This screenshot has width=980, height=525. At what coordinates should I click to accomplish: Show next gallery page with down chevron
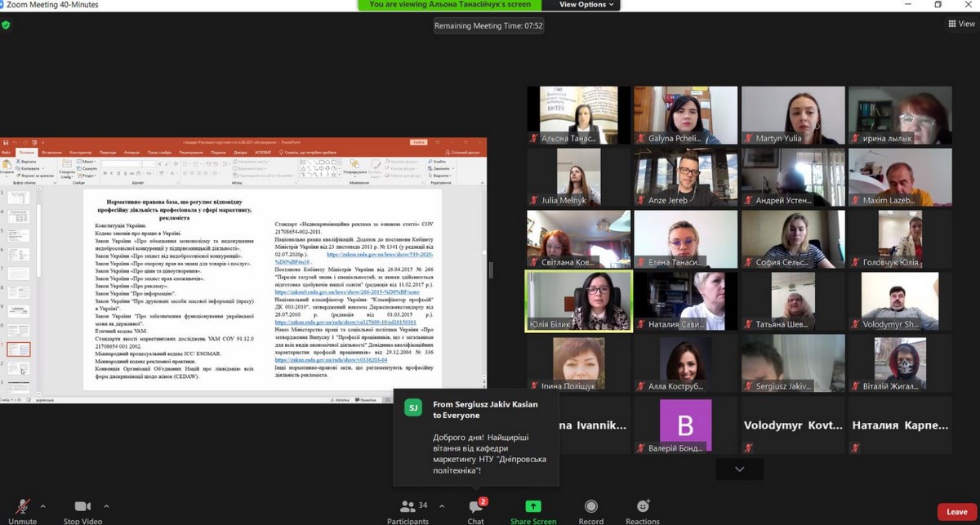pos(739,469)
